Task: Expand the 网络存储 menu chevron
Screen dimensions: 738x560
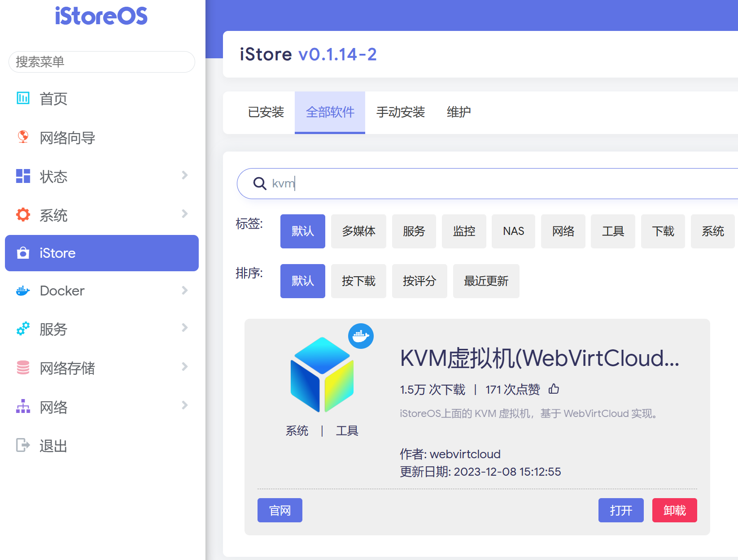Action: point(185,367)
